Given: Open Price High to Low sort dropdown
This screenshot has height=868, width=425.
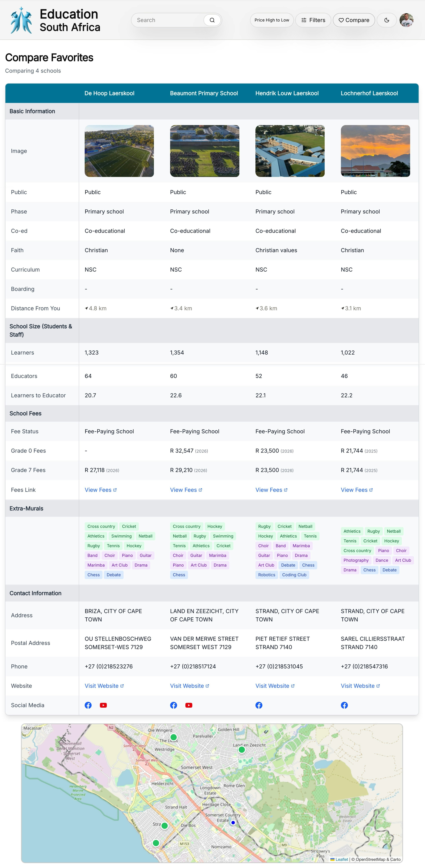Looking at the screenshot, I should (x=272, y=20).
